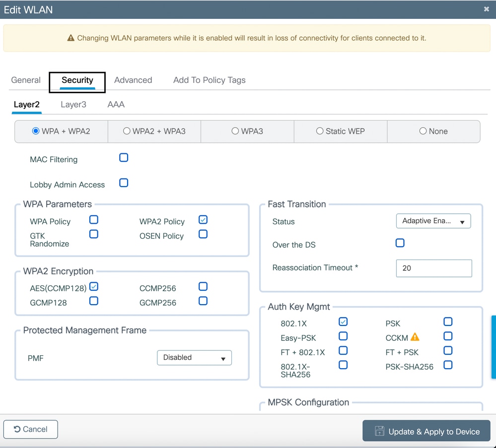This screenshot has height=448, width=496.
Task: Open the Fast Transition Status dropdown
Action: point(433,221)
